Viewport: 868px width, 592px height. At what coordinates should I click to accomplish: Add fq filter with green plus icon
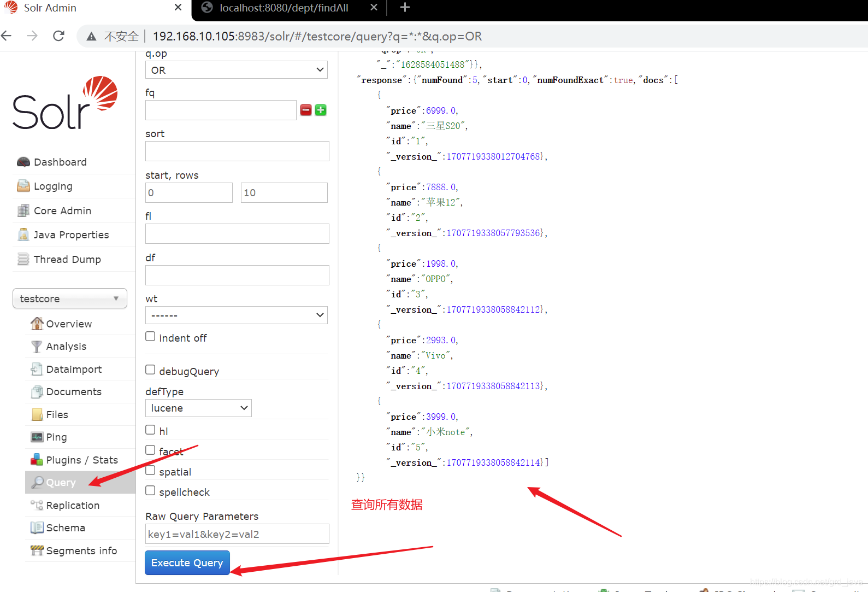(x=321, y=110)
